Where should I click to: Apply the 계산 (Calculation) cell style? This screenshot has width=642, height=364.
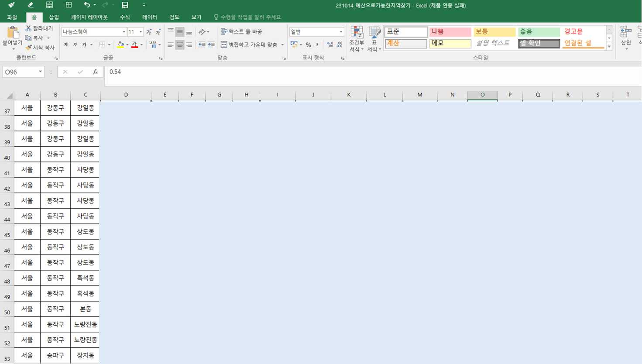405,44
